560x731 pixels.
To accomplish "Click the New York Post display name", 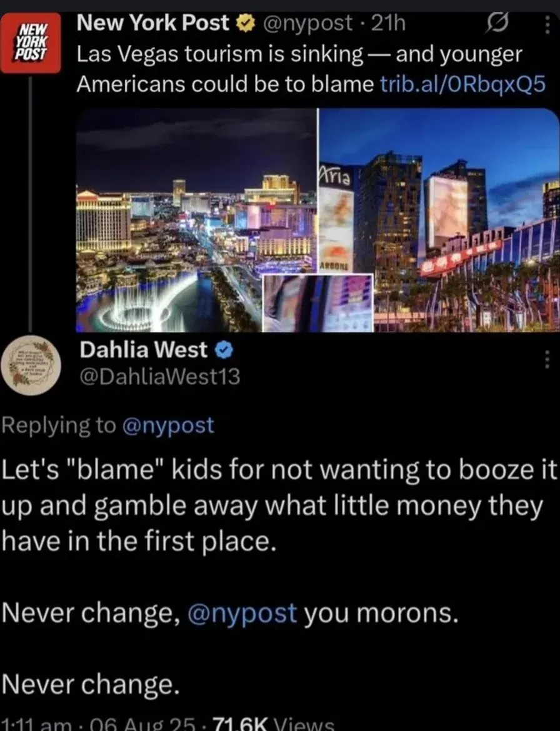I will (x=153, y=23).
